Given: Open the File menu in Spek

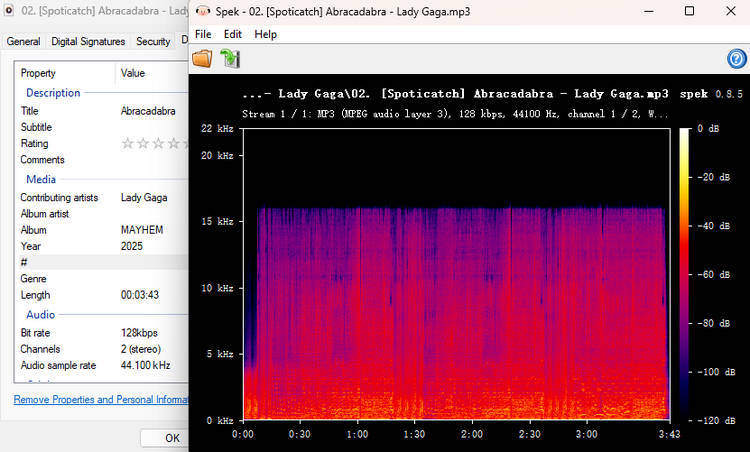Looking at the screenshot, I should [203, 34].
